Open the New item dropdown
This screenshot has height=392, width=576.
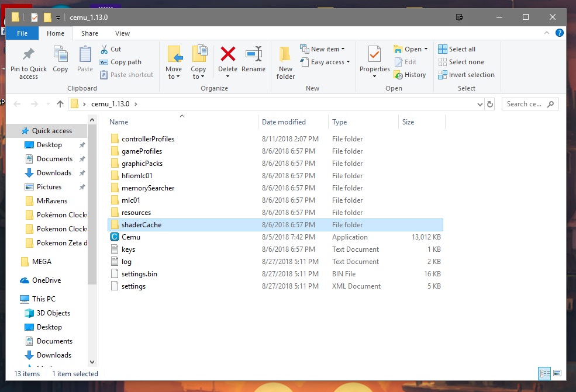(x=323, y=49)
